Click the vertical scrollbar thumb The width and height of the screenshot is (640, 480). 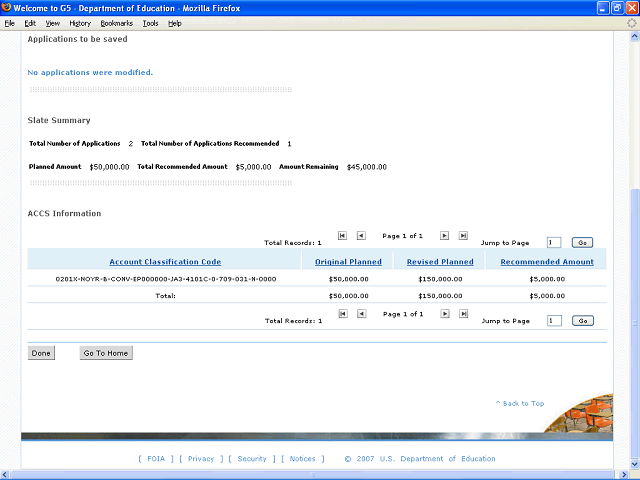coord(635,323)
